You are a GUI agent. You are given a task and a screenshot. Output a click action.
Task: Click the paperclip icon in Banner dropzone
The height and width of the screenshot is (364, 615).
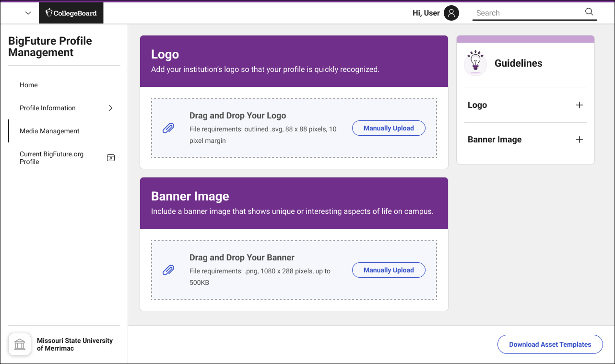coord(168,270)
